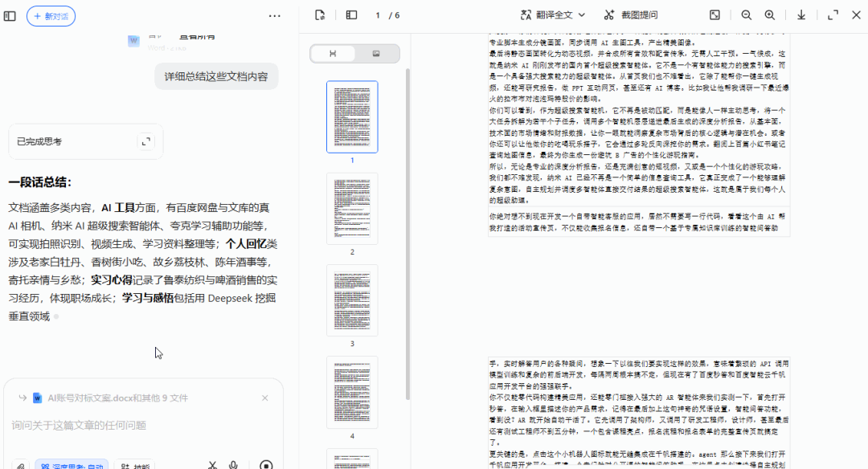Switch to images view tab in sidebar
The image size is (868, 469).
click(376, 54)
